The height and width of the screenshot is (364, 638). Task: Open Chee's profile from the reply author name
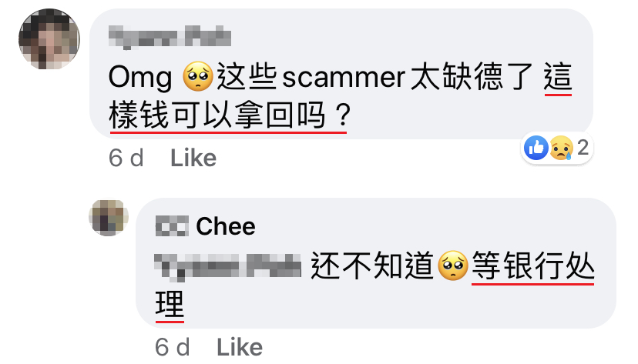click(206, 226)
